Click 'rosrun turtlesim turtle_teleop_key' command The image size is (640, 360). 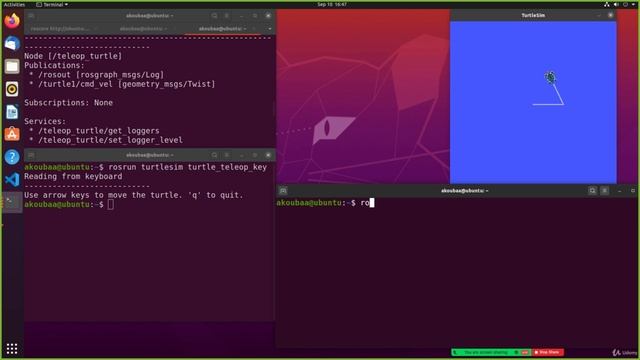(x=187, y=167)
